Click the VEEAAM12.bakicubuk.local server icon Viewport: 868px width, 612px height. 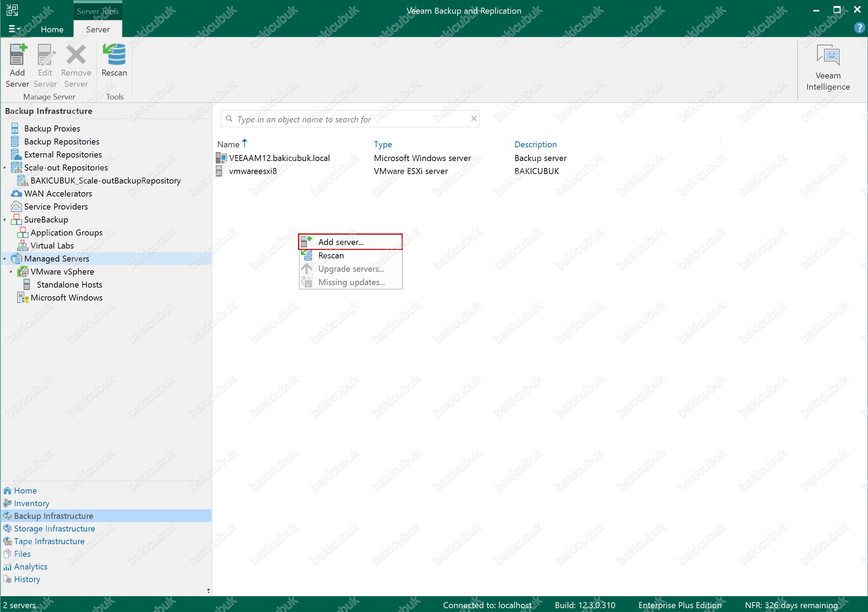tap(221, 158)
